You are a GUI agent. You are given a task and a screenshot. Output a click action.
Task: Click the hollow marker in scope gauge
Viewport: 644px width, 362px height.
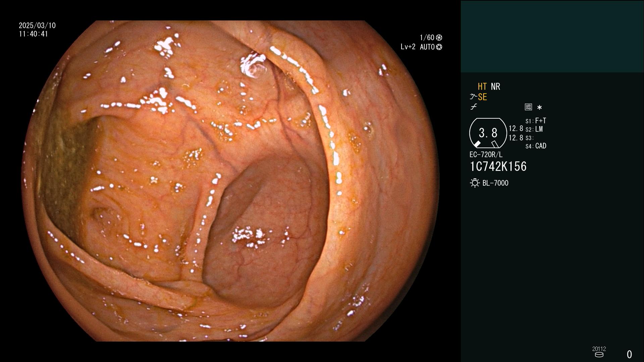[495, 144]
